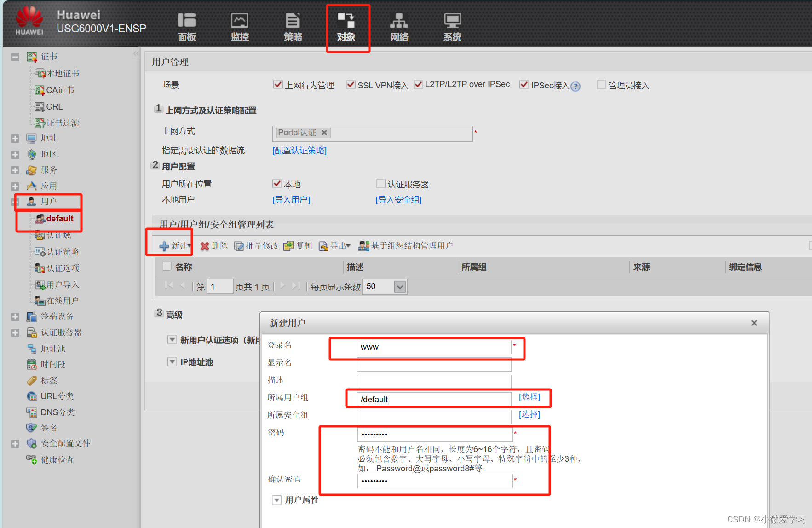Viewport: 812px width, 528px height.
Task: Click the 导入安全组 link
Action: click(x=398, y=200)
